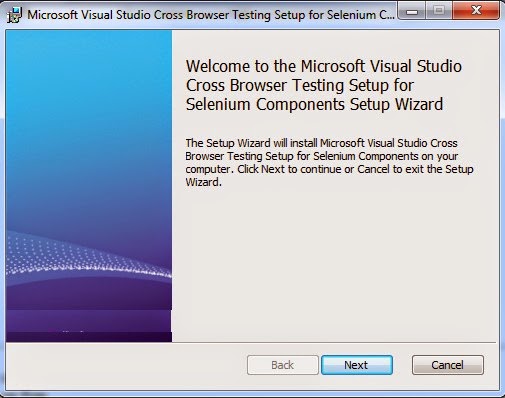This screenshot has width=505, height=398.
Task: Click the greyed-out Back button
Action: [x=283, y=365]
